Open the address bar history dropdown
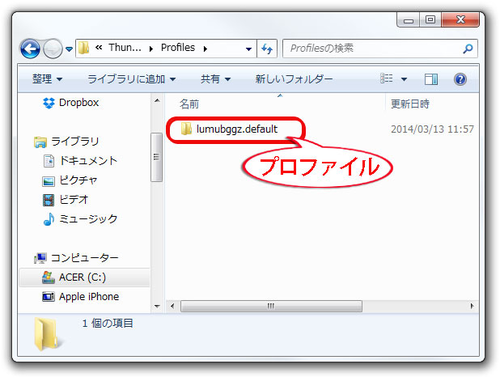Image resolution: width=500 pixels, height=377 pixels. (x=248, y=49)
